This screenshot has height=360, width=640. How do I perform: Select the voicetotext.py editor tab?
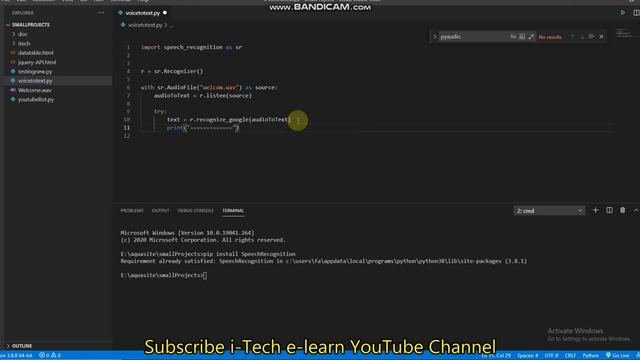pos(142,13)
